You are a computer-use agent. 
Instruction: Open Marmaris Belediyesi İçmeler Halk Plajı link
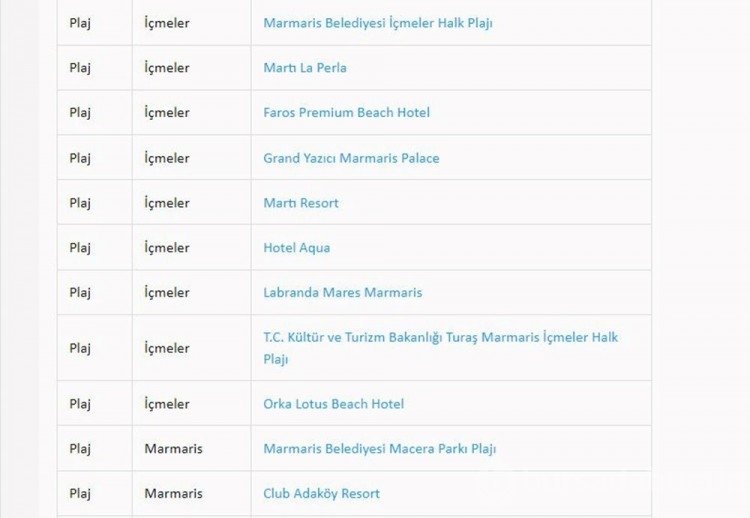[x=378, y=23]
